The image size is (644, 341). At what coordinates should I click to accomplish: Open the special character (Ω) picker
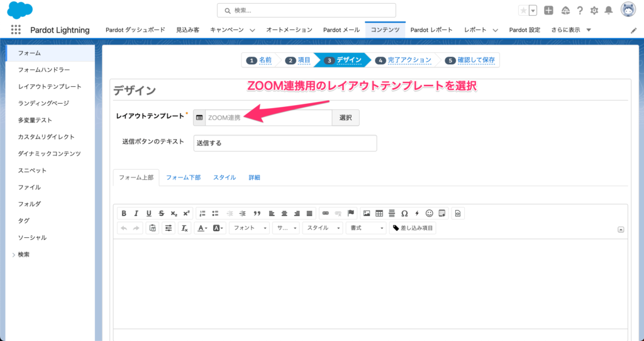(x=404, y=213)
